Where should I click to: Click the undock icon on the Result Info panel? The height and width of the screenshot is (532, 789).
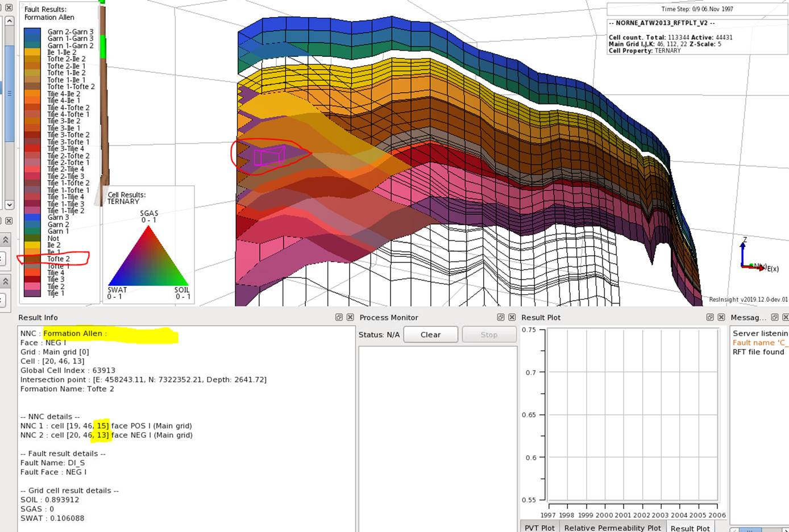[340, 318]
